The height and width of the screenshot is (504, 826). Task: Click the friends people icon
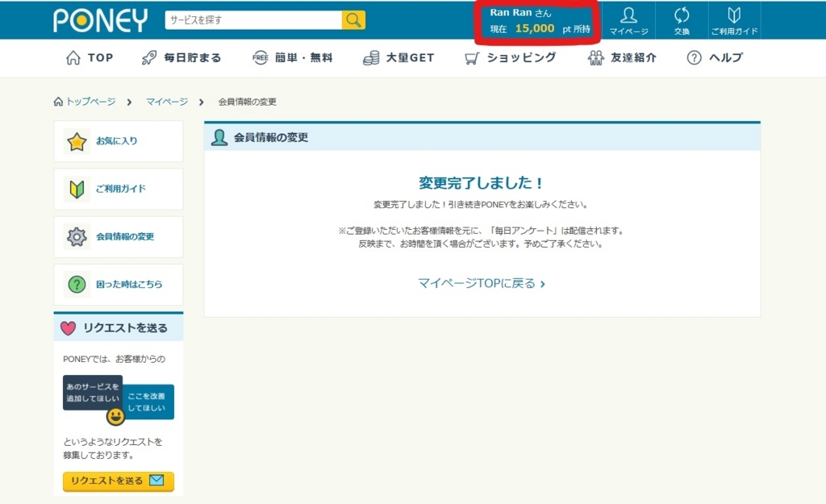point(596,57)
